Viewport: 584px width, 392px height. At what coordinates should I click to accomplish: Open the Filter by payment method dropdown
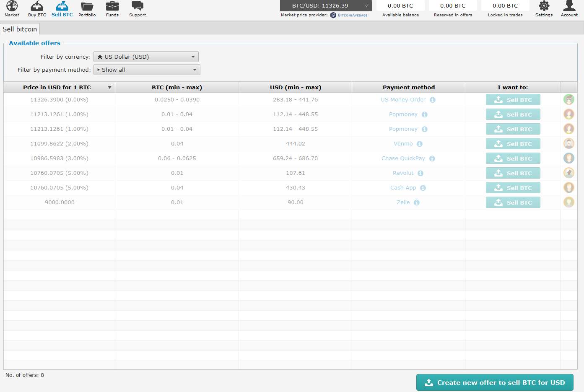coord(147,70)
